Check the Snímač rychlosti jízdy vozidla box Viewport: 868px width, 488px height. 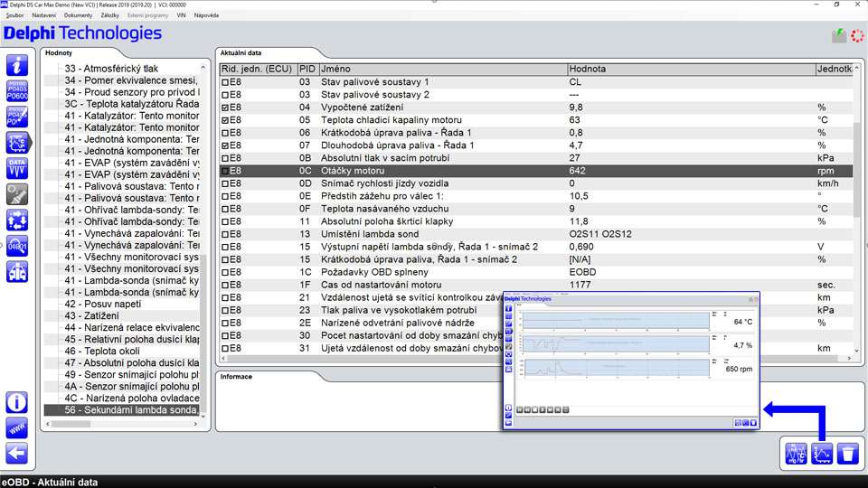[225, 183]
